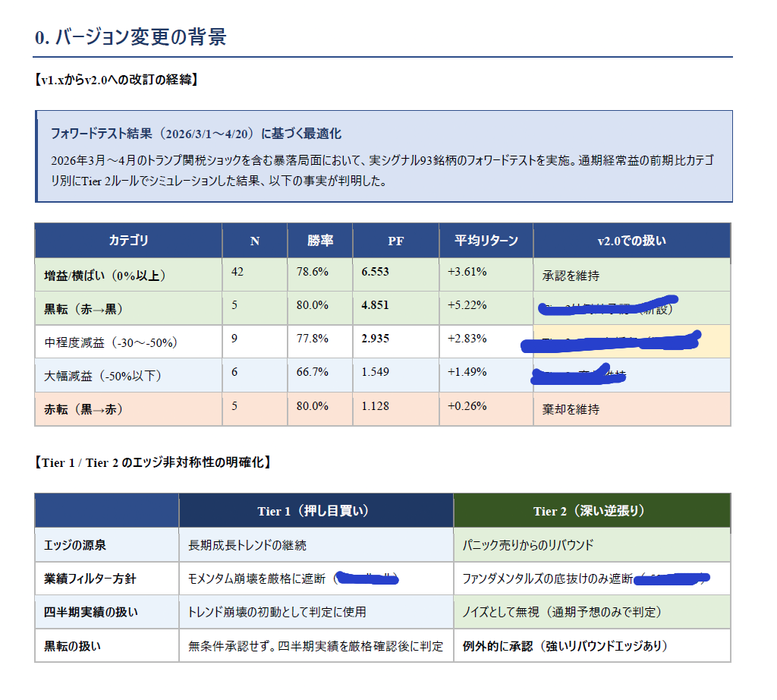Viewport: 777px width, 700px height.
Task: Click the average return +3.61%
Action: pyautogui.click(x=467, y=272)
